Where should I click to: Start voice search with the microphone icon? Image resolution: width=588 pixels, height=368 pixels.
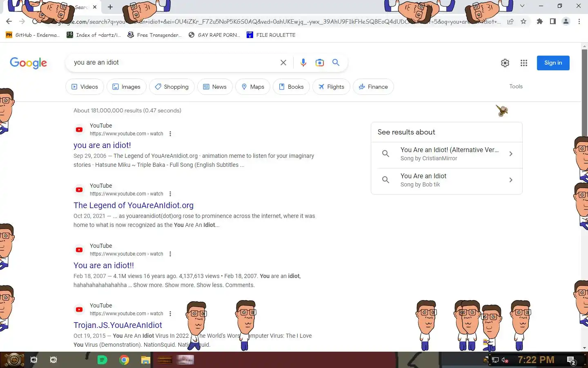[x=303, y=63]
